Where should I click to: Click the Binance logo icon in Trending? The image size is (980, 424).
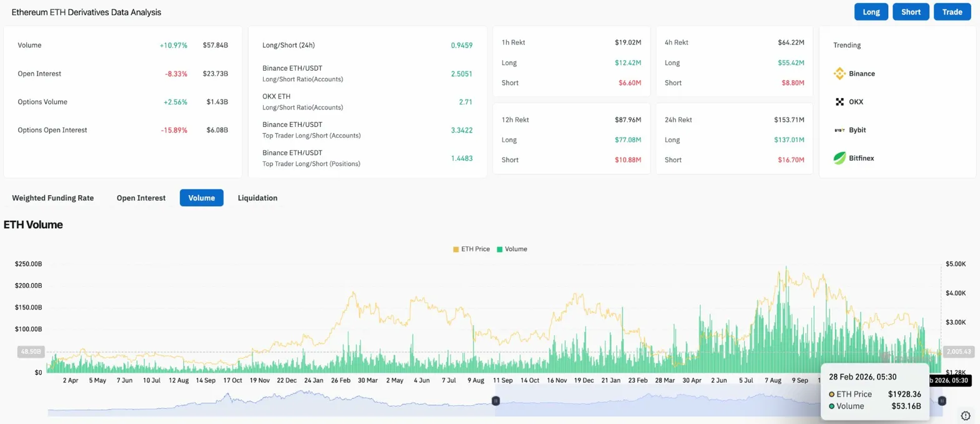pos(839,74)
